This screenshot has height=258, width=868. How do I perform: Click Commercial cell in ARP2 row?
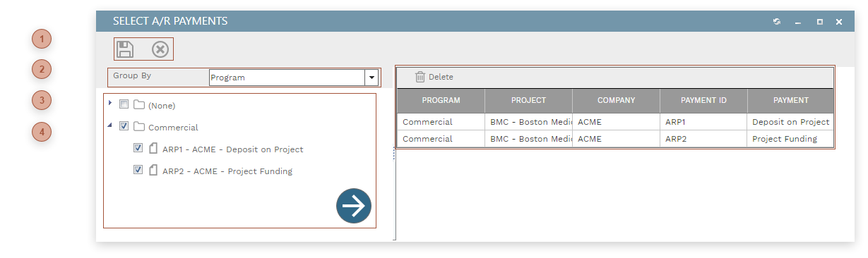(x=441, y=139)
